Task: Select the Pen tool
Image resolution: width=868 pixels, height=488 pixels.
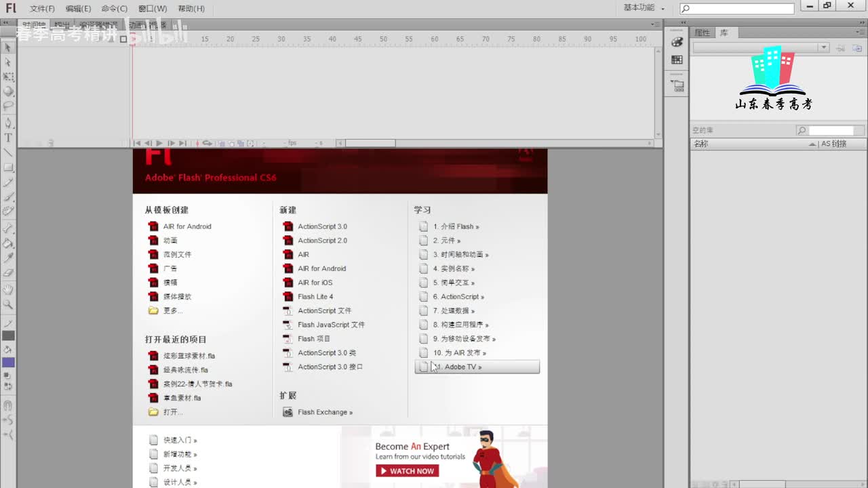Action: [x=8, y=123]
